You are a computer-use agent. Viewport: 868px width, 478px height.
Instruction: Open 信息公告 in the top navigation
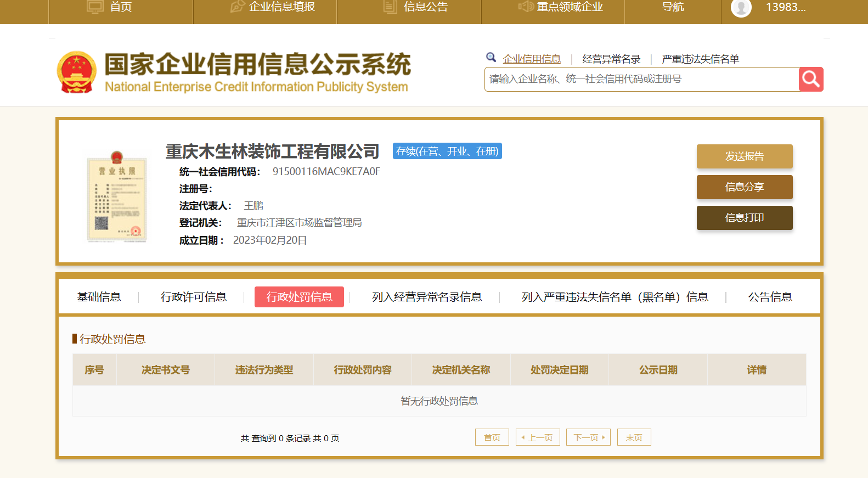click(426, 7)
